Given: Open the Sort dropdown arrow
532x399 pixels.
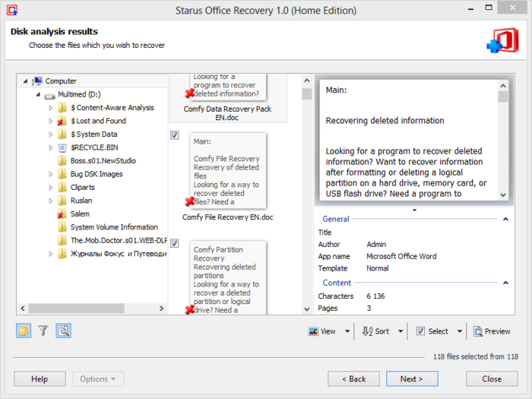Looking at the screenshot, I should (401, 331).
